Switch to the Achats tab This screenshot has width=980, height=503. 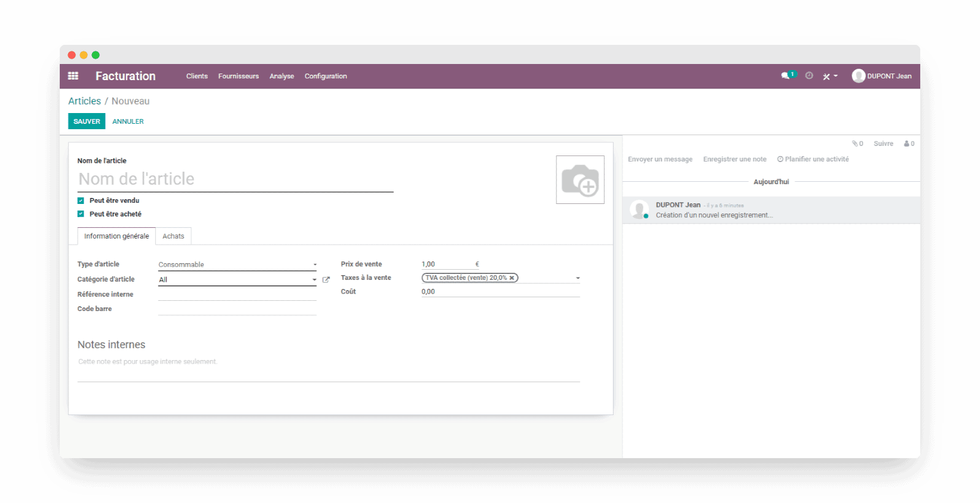click(x=173, y=236)
